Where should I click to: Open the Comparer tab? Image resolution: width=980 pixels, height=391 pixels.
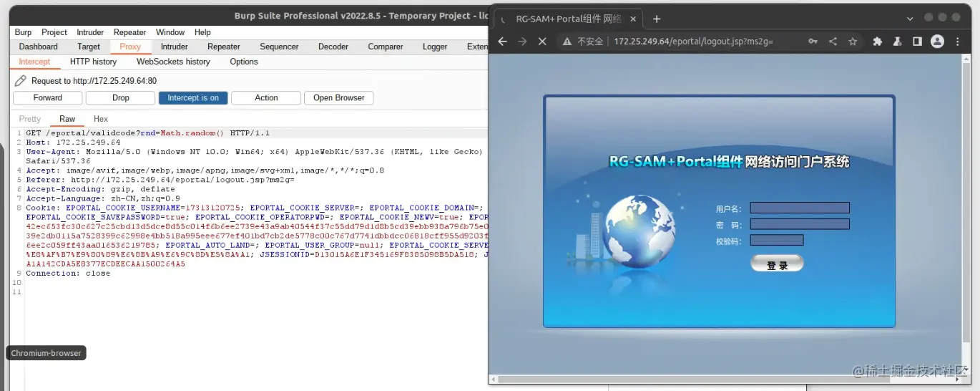386,47
